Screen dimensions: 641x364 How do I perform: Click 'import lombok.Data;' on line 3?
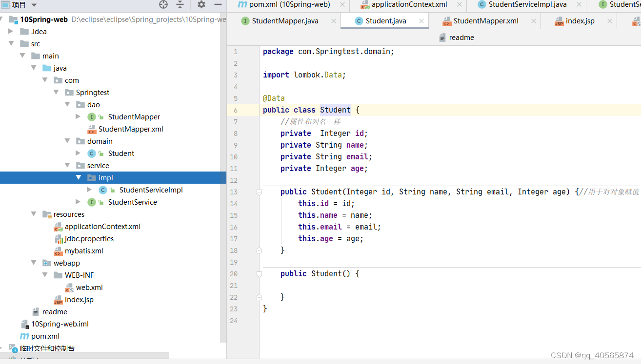click(x=304, y=75)
